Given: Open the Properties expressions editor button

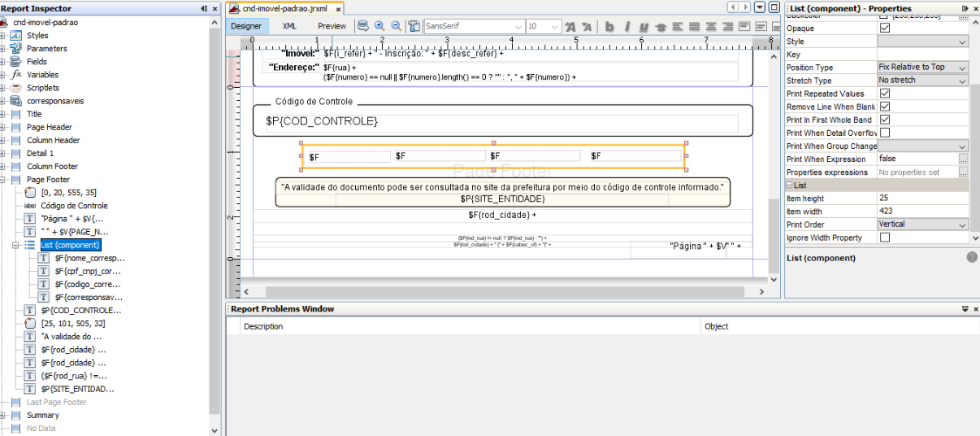Looking at the screenshot, I should tap(963, 172).
